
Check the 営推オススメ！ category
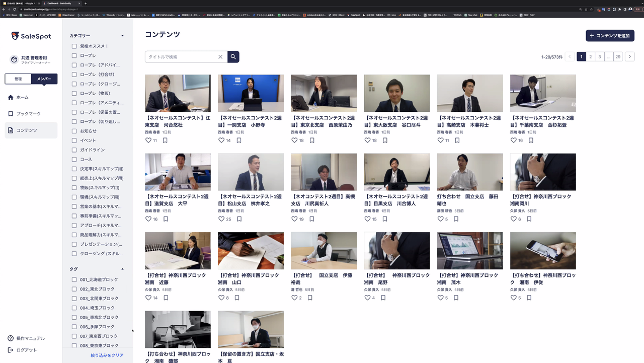(x=74, y=46)
